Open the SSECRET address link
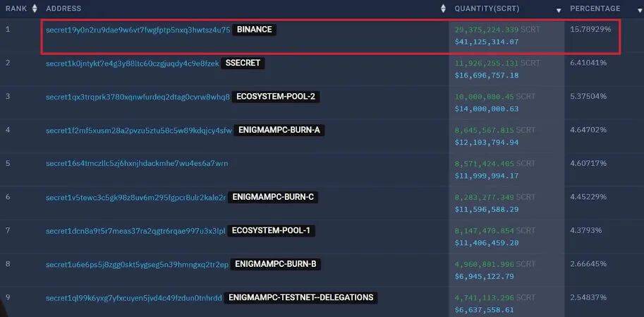 coord(132,64)
